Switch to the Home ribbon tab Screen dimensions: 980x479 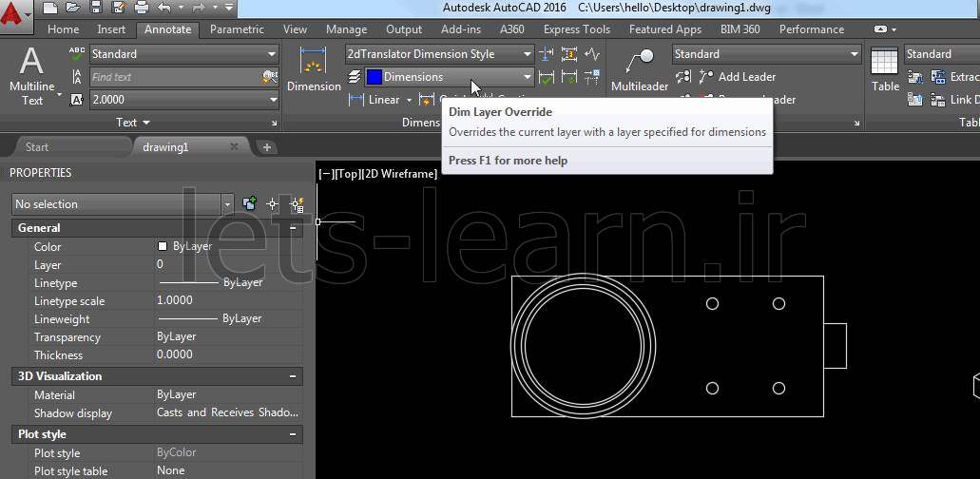[63, 29]
